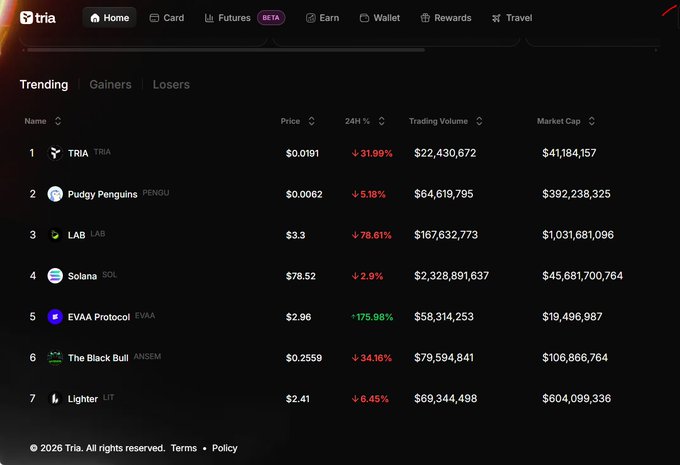
Task: Click the $392,238,325 Pudgy Penguins market cap
Action: click(x=576, y=193)
